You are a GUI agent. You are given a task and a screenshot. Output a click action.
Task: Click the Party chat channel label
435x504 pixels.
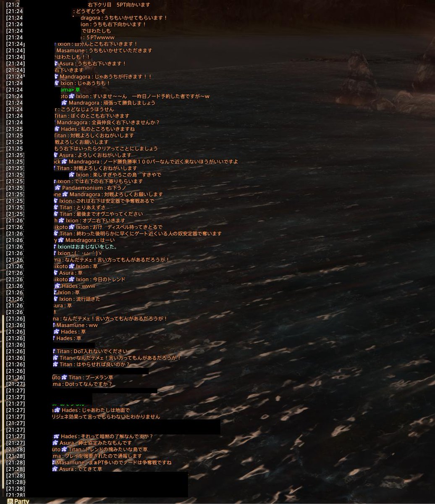pos(21,501)
